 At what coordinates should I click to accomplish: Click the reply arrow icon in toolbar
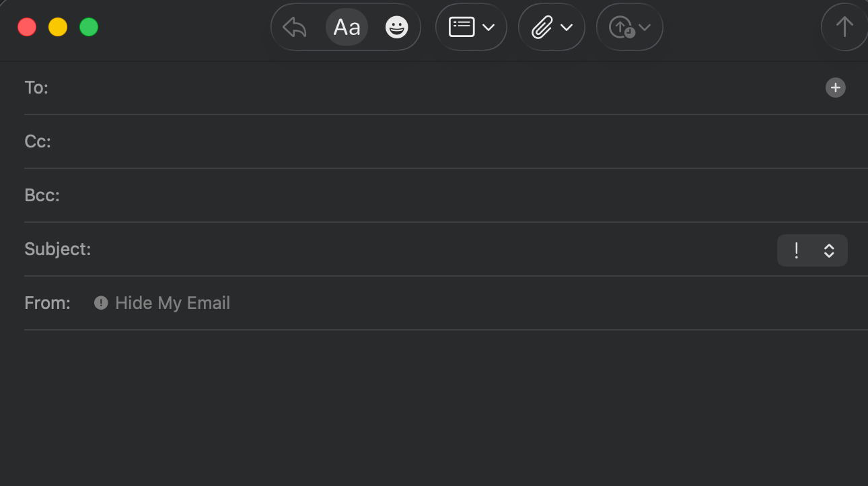coord(295,28)
